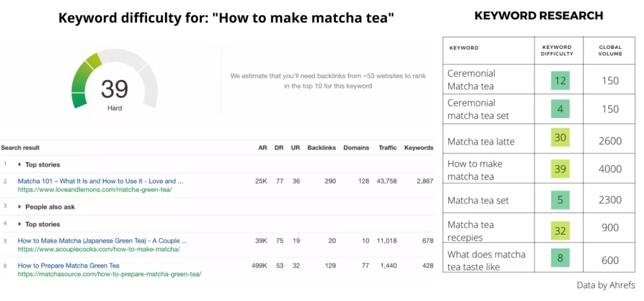Click the matchasource.com URL link

coord(109,274)
